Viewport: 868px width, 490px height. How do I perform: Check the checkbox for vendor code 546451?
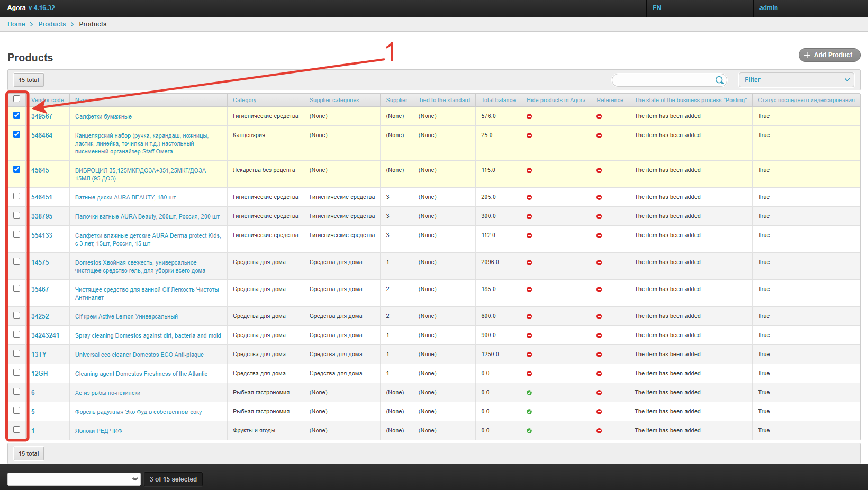coord(17,196)
